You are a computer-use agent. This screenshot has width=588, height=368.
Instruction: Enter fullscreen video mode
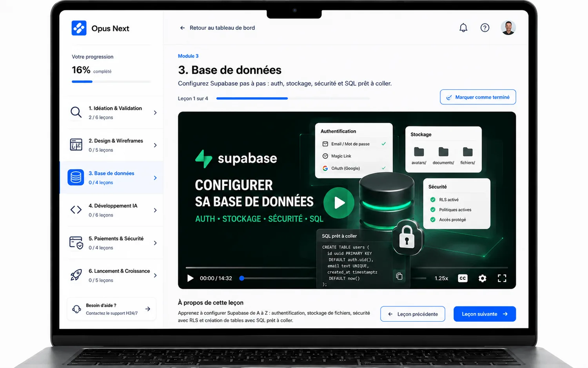502,278
